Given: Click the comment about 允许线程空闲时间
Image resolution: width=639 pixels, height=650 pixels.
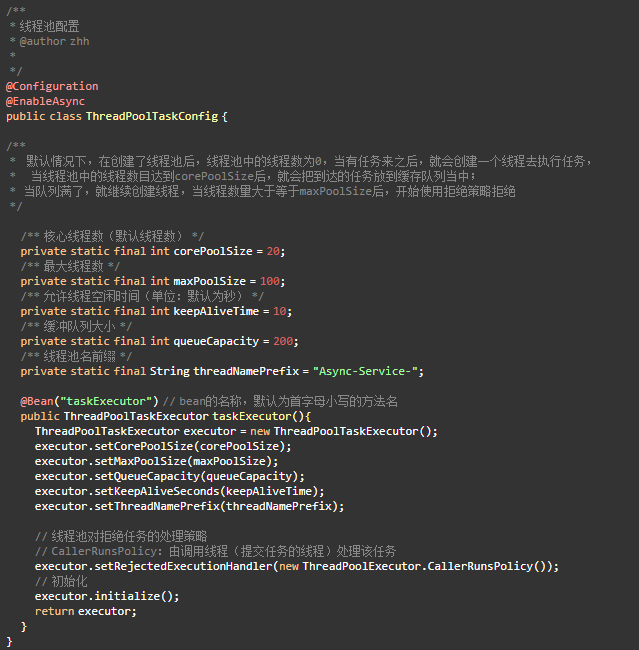Looking at the screenshot, I should pos(143,296).
